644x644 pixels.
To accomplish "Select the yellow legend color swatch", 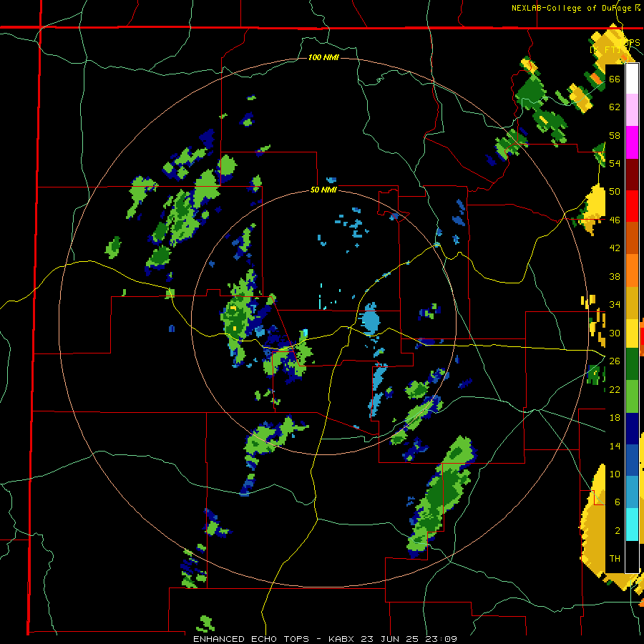I will click(632, 333).
